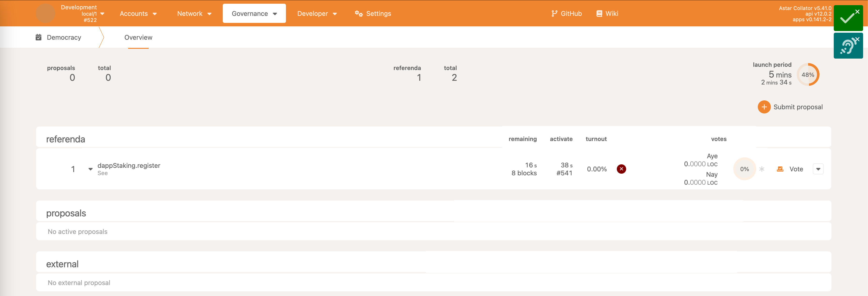This screenshot has width=868, height=296.
Task: Open the Developer menu
Action: (317, 14)
